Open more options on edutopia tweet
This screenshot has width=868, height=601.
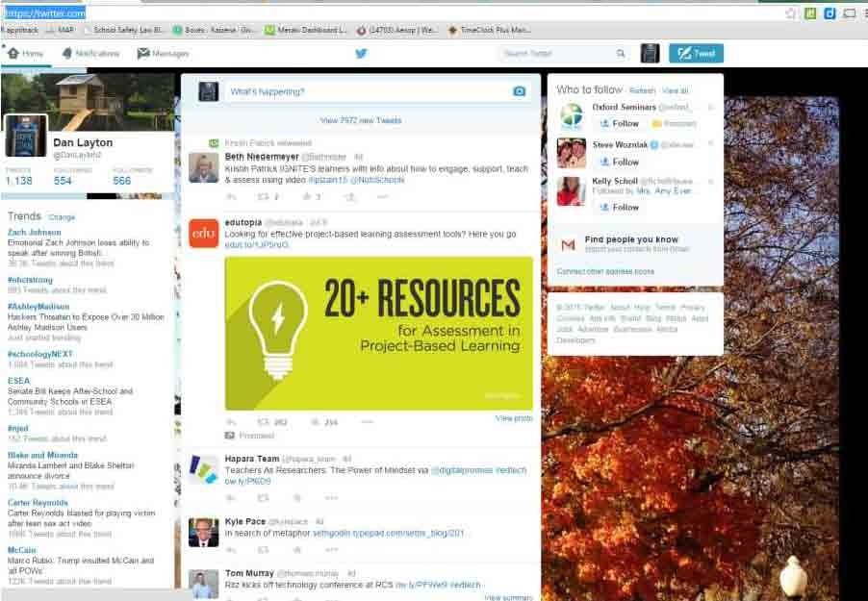[367, 422]
